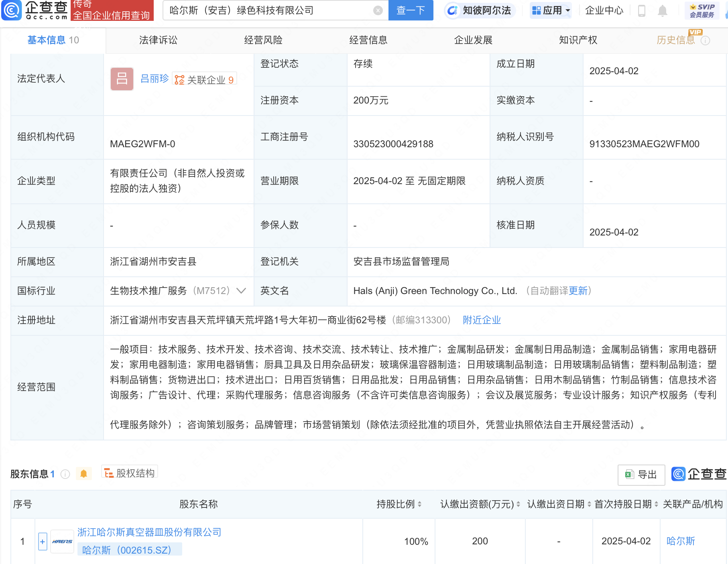Click the mobile phone icon
728x564 pixels.
click(641, 11)
